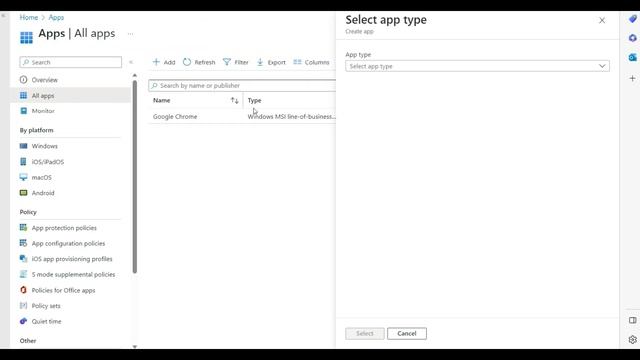Open Quiet time policy
This screenshot has width=640, height=360.
[x=47, y=322]
